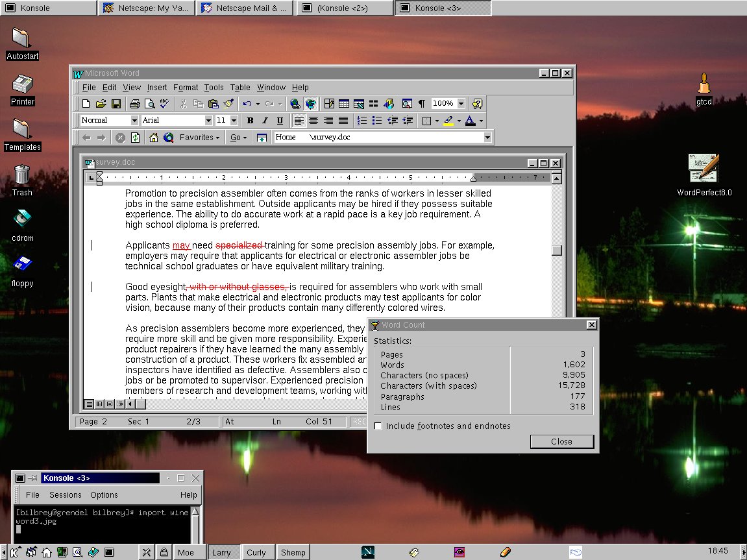Viewport: 747px width, 560px height.
Task: Open the Format menu
Action: (186, 88)
